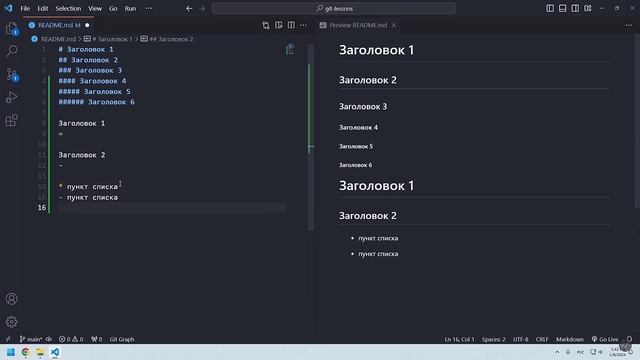Click the editor vertical scrollbar
Viewport: 640px width, 360px height.
311,137
